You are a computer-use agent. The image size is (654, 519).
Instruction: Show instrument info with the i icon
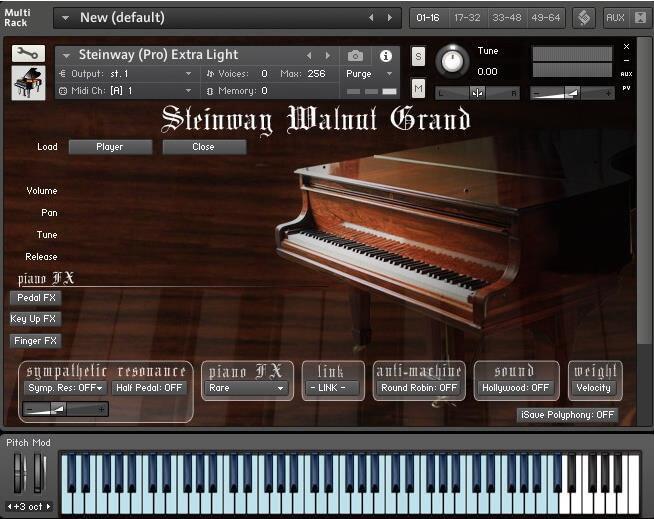[x=386, y=55]
